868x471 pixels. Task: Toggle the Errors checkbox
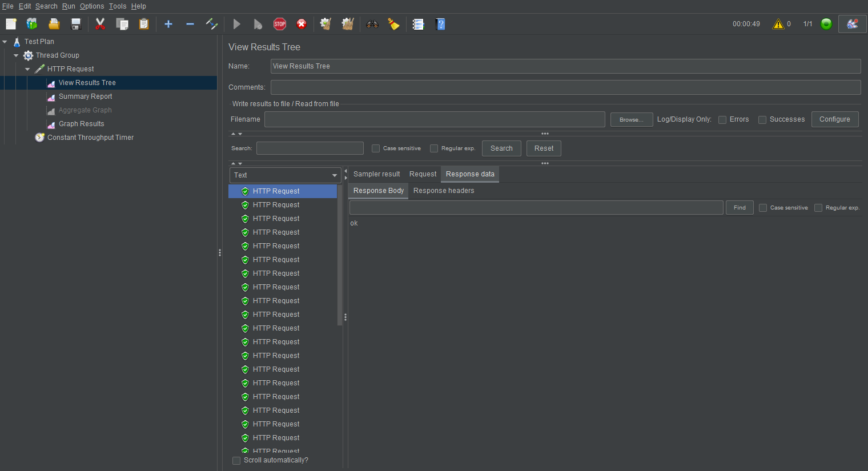722,120
